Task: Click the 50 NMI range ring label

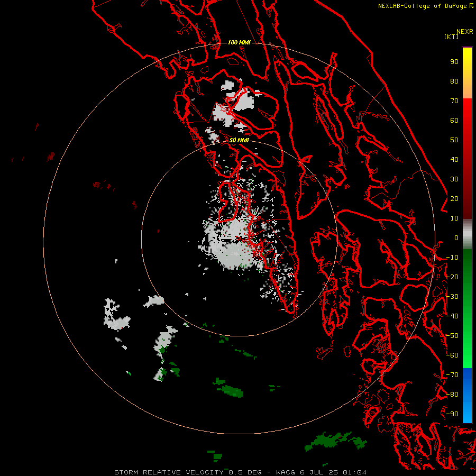Action: pyautogui.click(x=239, y=140)
